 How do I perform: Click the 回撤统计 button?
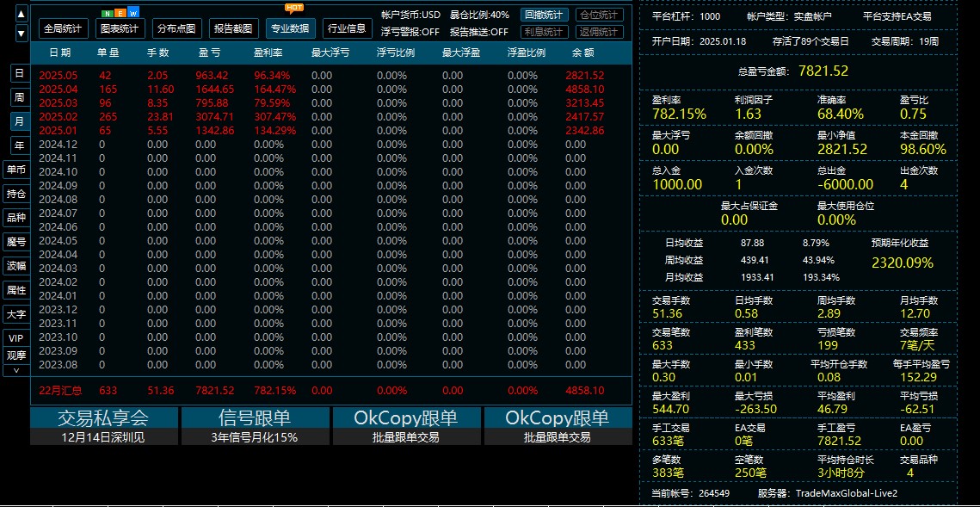[545, 15]
